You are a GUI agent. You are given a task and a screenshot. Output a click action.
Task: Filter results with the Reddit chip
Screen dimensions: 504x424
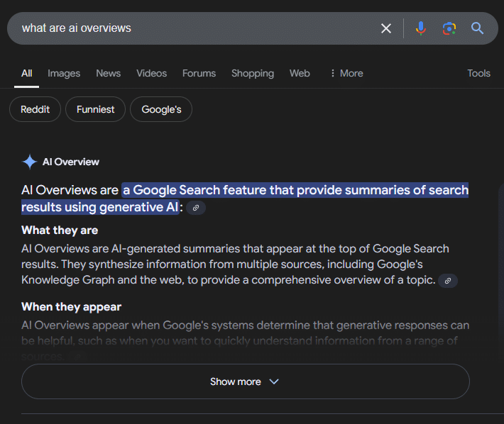tap(35, 109)
